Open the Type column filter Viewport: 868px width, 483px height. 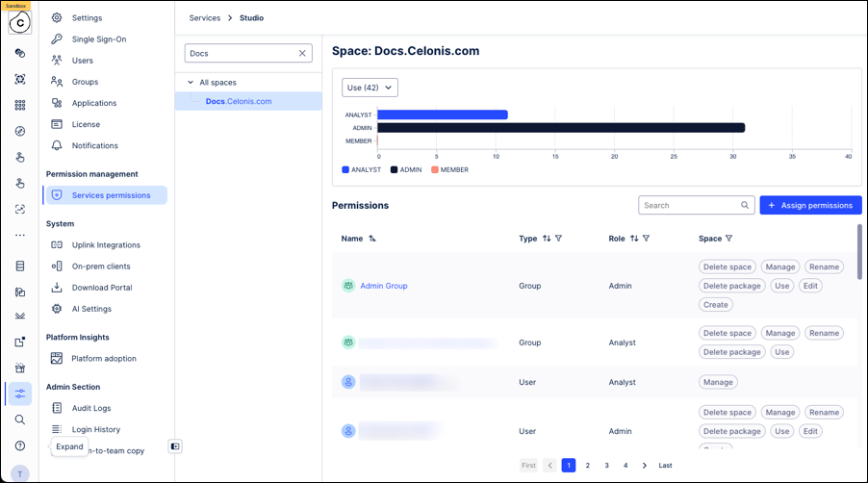558,239
